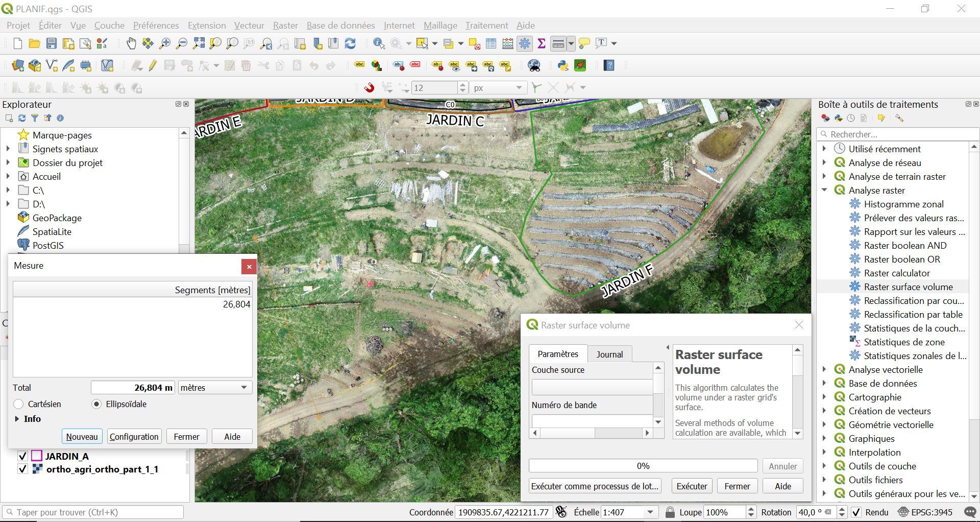Toggle JARDIN_A layer visibility checkbox

point(22,456)
